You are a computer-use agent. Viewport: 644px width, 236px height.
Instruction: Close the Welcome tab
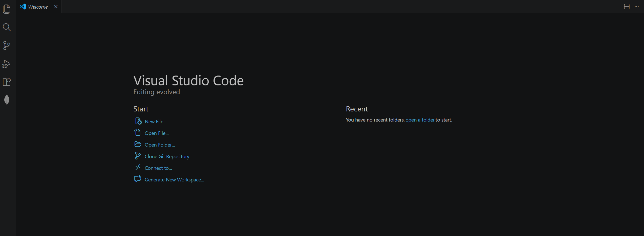pyautogui.click(x=56, y=7)
